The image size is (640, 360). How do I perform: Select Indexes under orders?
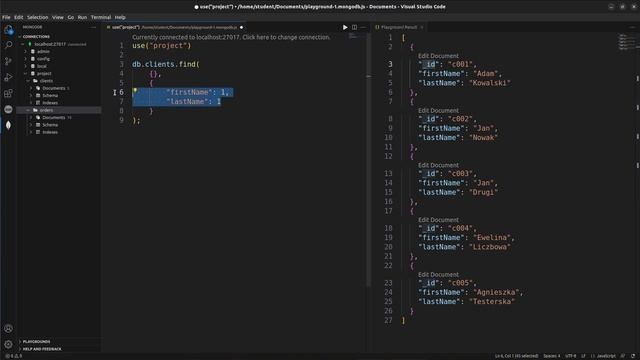pyautogui.click(x=59, y=132)
